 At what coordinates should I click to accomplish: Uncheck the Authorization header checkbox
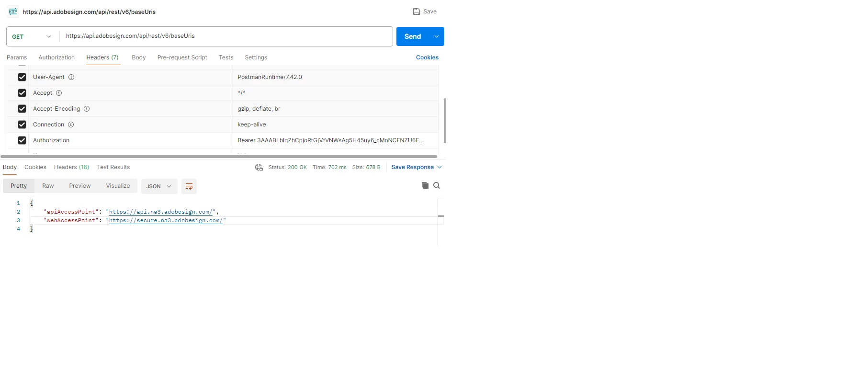tap(22, 140)
